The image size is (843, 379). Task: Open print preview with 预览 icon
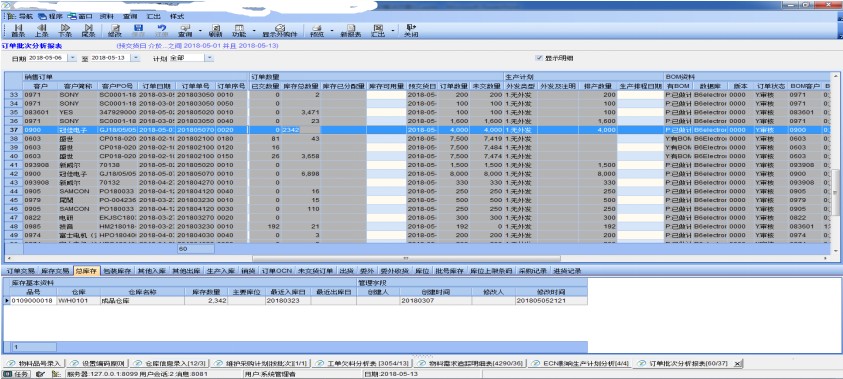click(317, 30)
